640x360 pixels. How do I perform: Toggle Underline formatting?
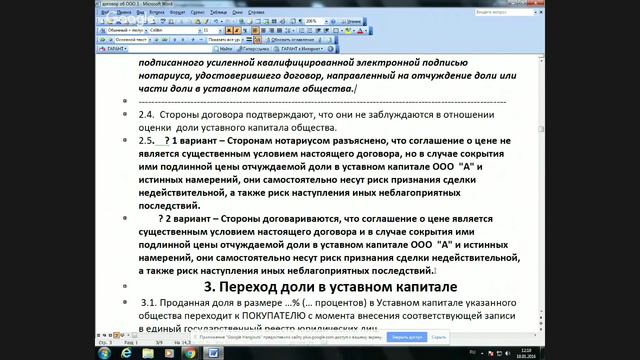click(x=245, y=30)
